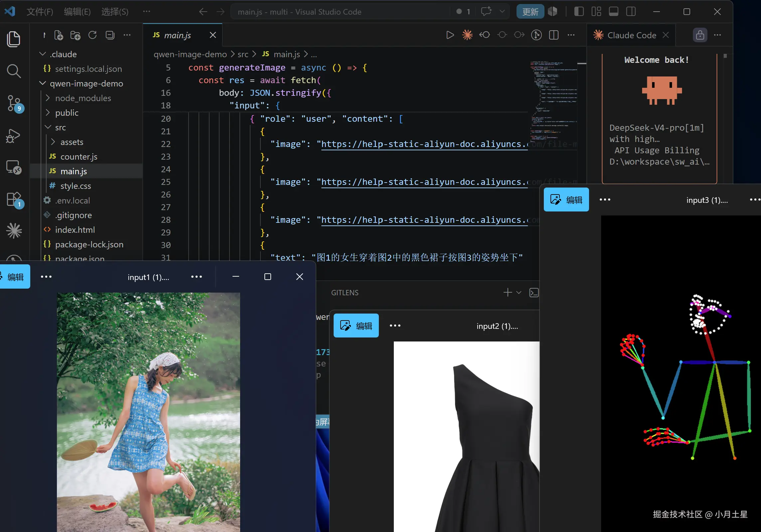Open the 编辑(E) menu

coord(77,12)
